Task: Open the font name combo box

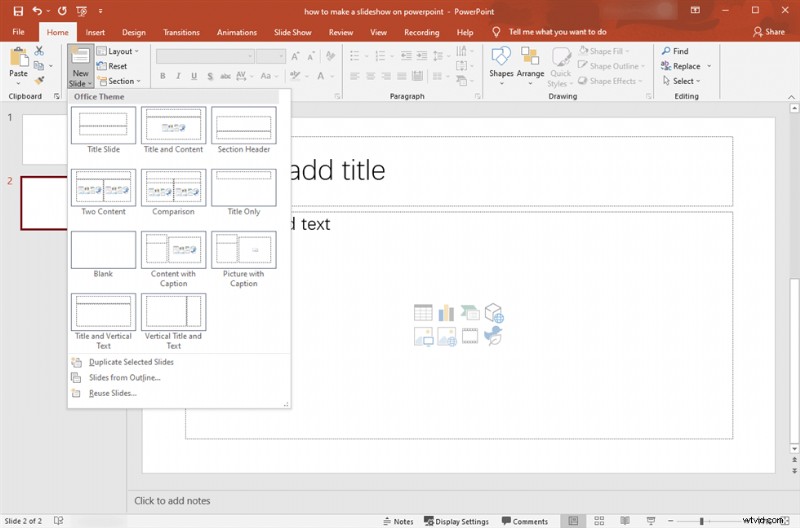Action: click(205, 56)
